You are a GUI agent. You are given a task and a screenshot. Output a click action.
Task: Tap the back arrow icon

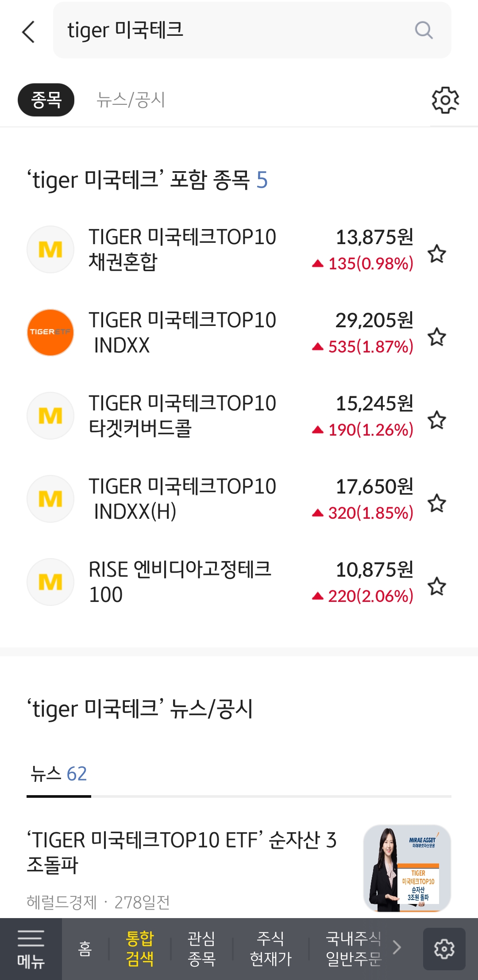coord(28,32)
